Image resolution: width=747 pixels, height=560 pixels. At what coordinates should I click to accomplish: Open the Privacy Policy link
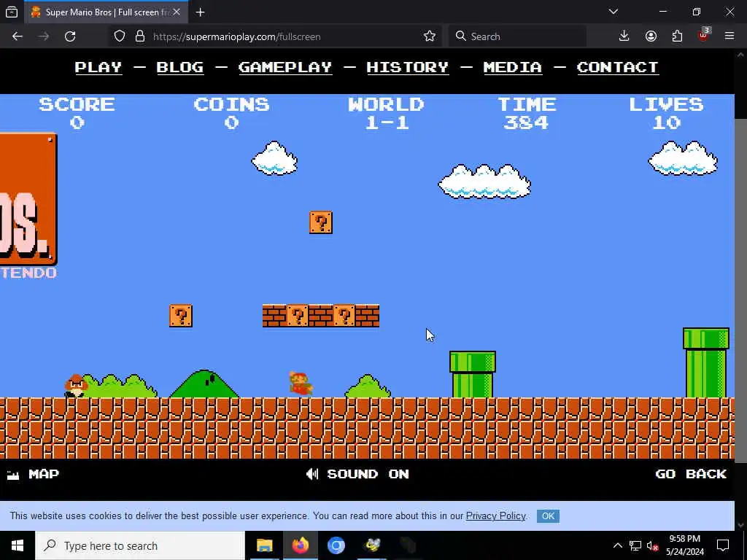pyautogui.click(x=495, y=516)
